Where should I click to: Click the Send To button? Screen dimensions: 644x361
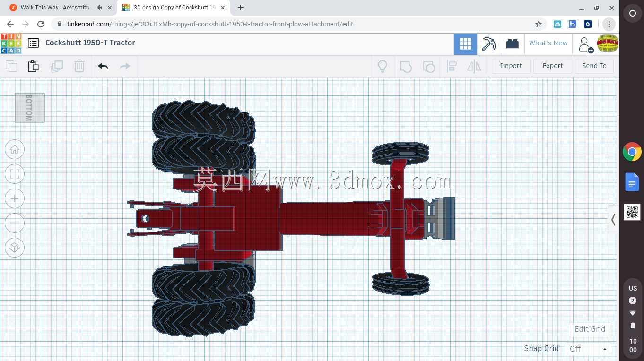594,66
